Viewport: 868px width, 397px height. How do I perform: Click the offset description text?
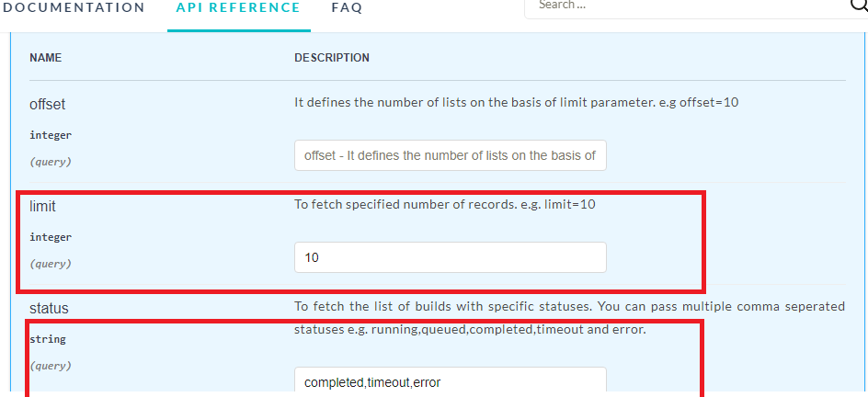[516, 102]
